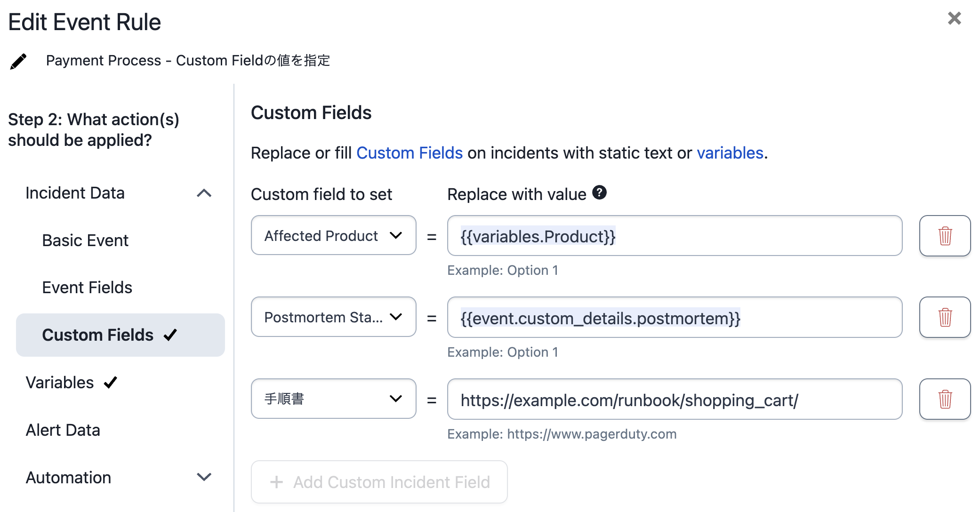Click the pencil icon beside the rule name
This screenshot has height=512, width=980.
tap(18, 60)
